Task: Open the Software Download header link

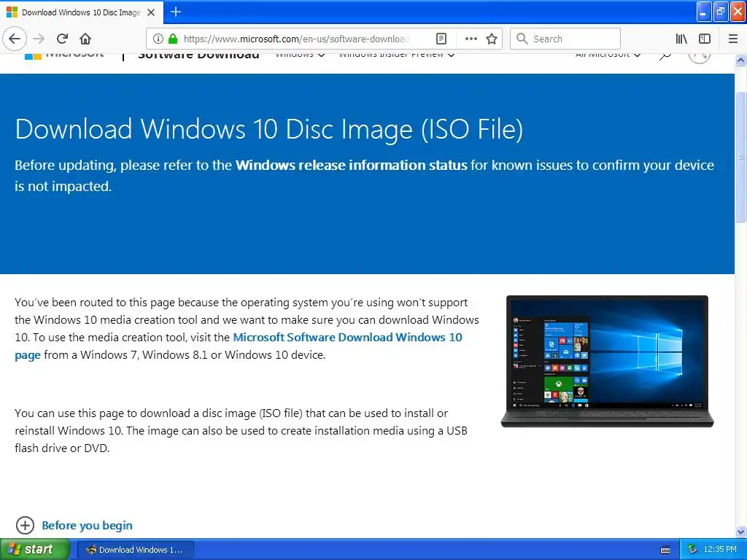Action: point(198,56)
